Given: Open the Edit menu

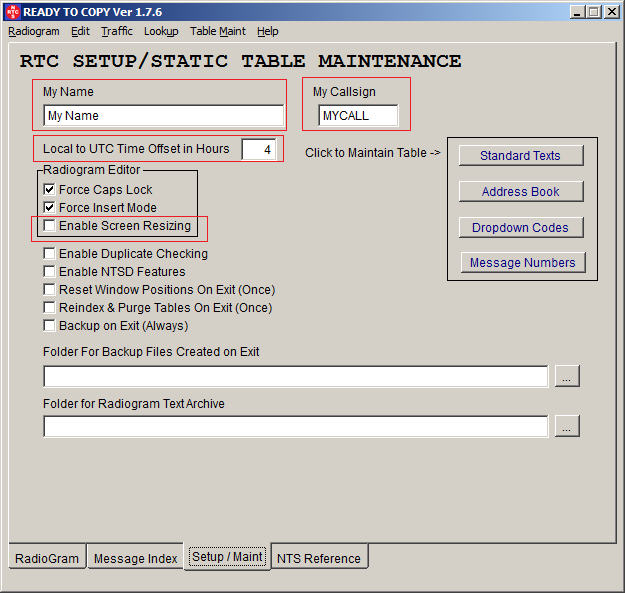Looking at the screenshot, I should click(80, 31).
